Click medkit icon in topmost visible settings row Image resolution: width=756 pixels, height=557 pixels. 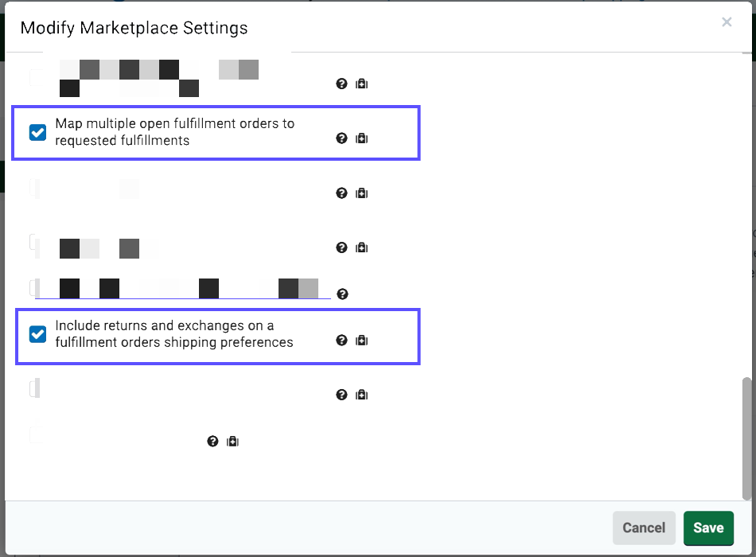[x=361, y=84]
